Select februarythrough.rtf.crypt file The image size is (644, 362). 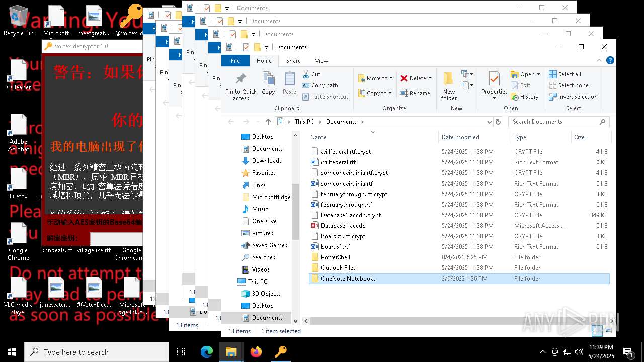pyautogui.click(x=354, y=194)
